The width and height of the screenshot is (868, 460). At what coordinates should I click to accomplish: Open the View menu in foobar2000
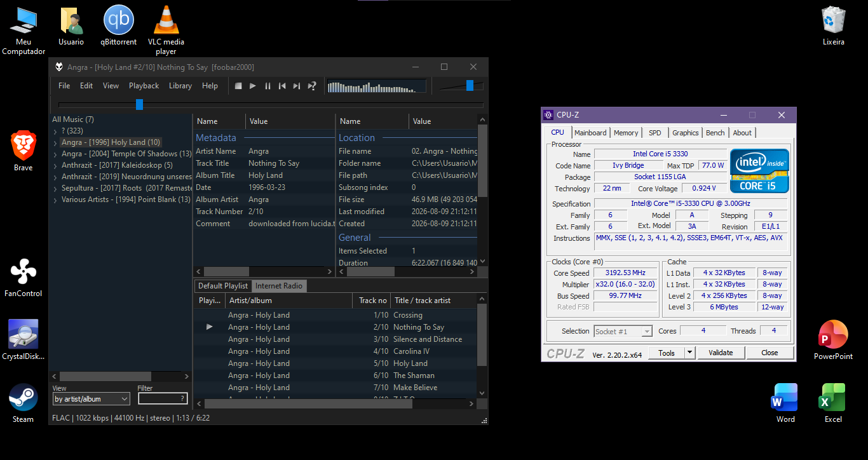click(x=111, y=86)
